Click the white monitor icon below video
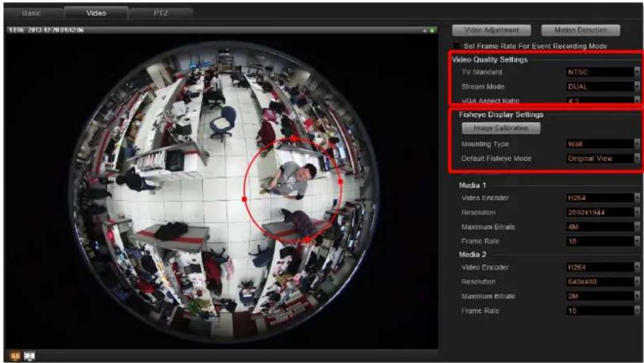This screenshot has width=644, height=363. 29,356
